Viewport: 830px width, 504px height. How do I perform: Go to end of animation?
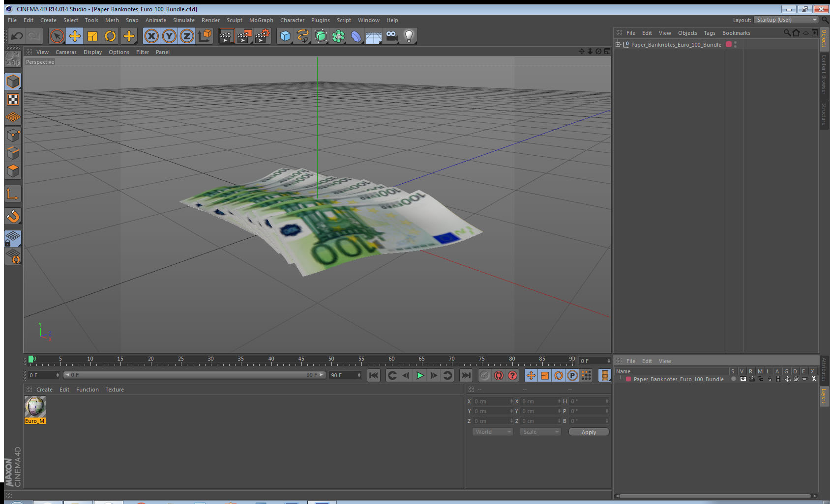[466, 375]
